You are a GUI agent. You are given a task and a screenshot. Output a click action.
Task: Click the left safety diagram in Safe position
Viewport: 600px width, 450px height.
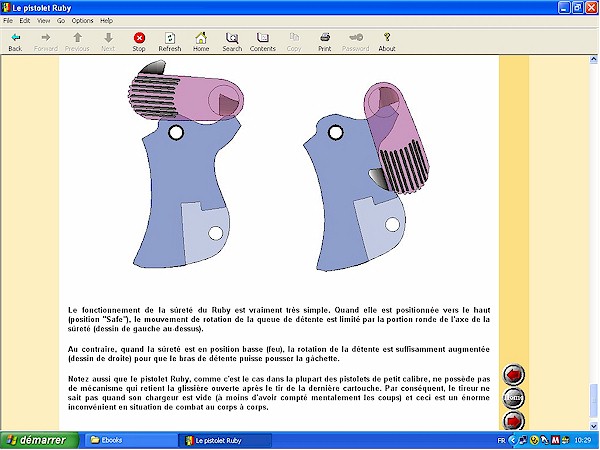pos(186,165)
